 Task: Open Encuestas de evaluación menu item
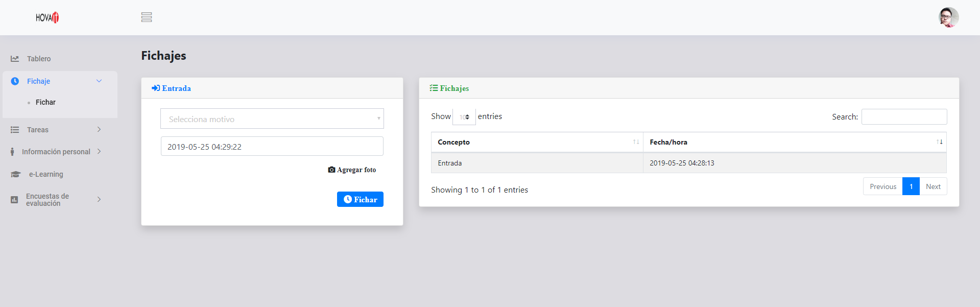click(x=47, y=200)
